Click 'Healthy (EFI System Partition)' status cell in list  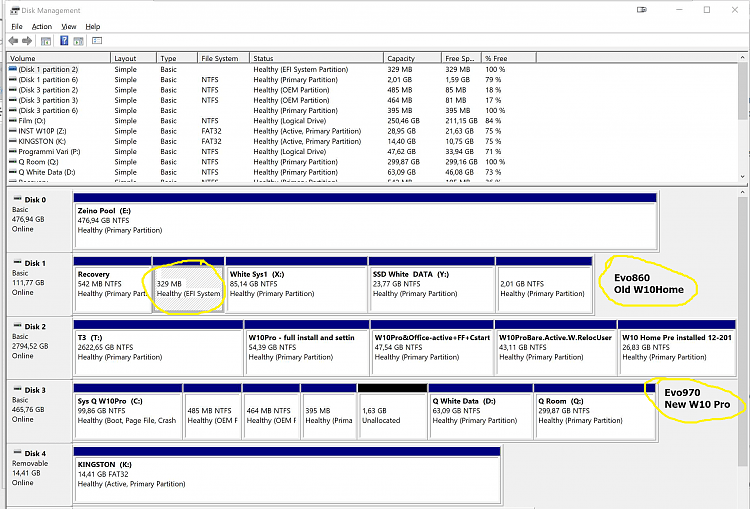pyautogui.click(x=300, y=69)
